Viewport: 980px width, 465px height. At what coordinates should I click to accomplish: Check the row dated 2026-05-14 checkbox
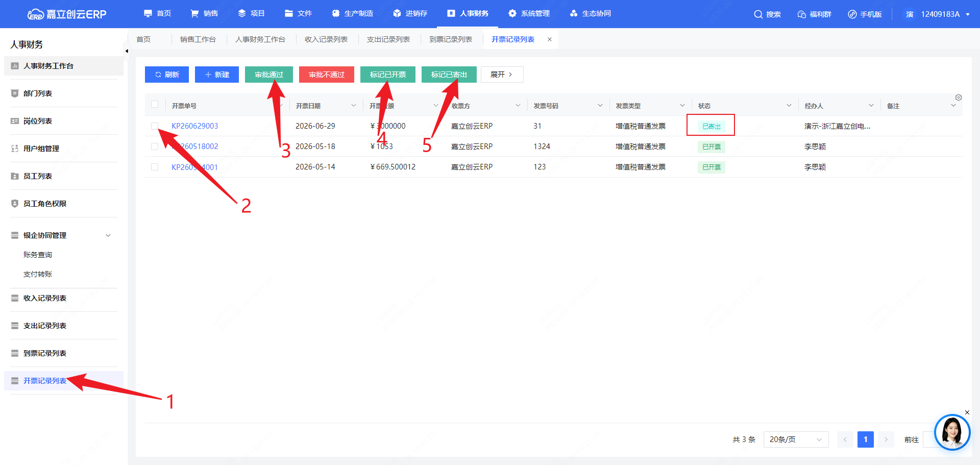[x=155, y=166]
